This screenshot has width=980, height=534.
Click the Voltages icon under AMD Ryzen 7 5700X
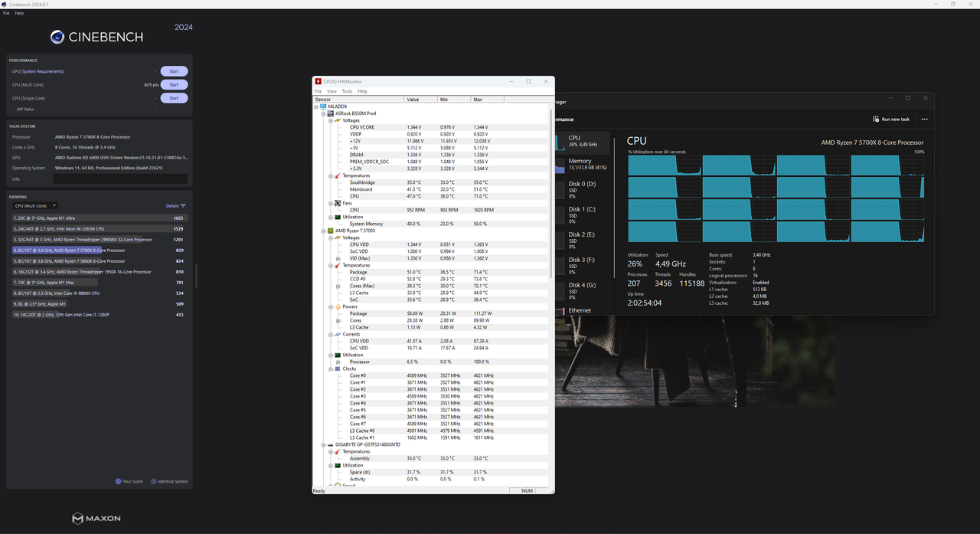pyautogui.click(x=338, y=238)
